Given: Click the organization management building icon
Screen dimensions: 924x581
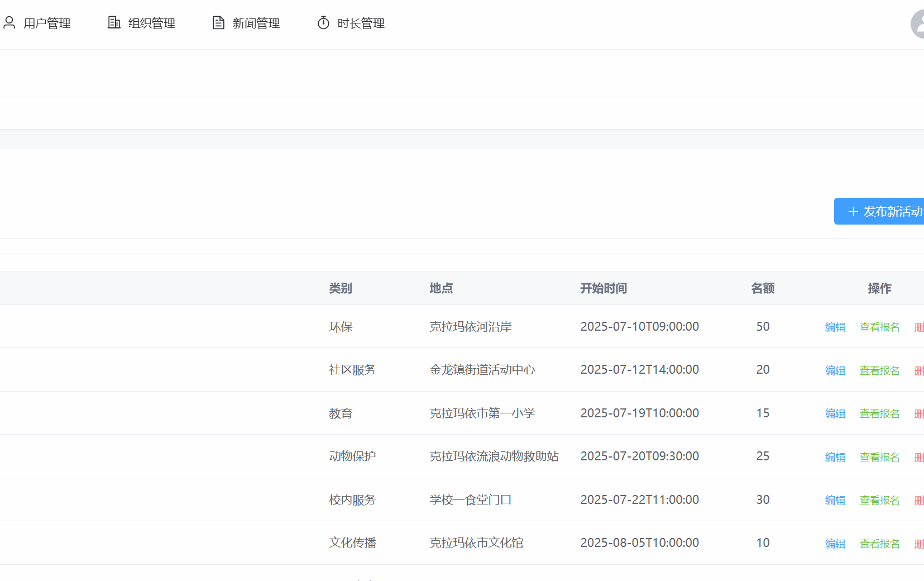Looking at the screenshot, I should pyautogui.click(x=114, y=22).
